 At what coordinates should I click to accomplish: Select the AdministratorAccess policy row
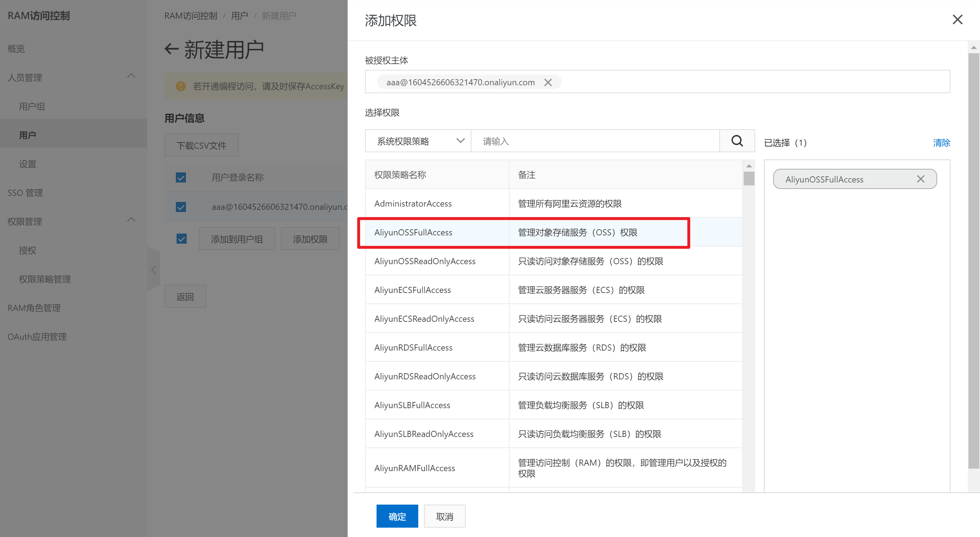click(x=553, y=203)
